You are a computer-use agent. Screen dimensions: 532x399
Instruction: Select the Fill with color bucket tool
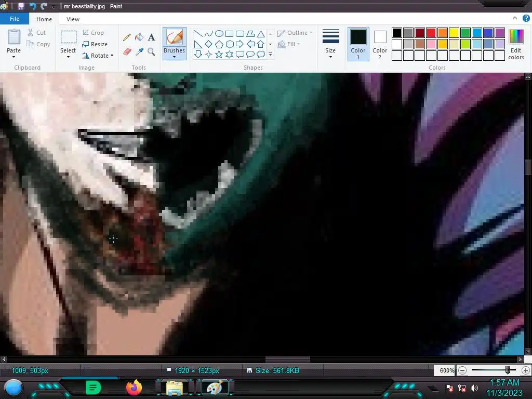[x=139, y=37]
